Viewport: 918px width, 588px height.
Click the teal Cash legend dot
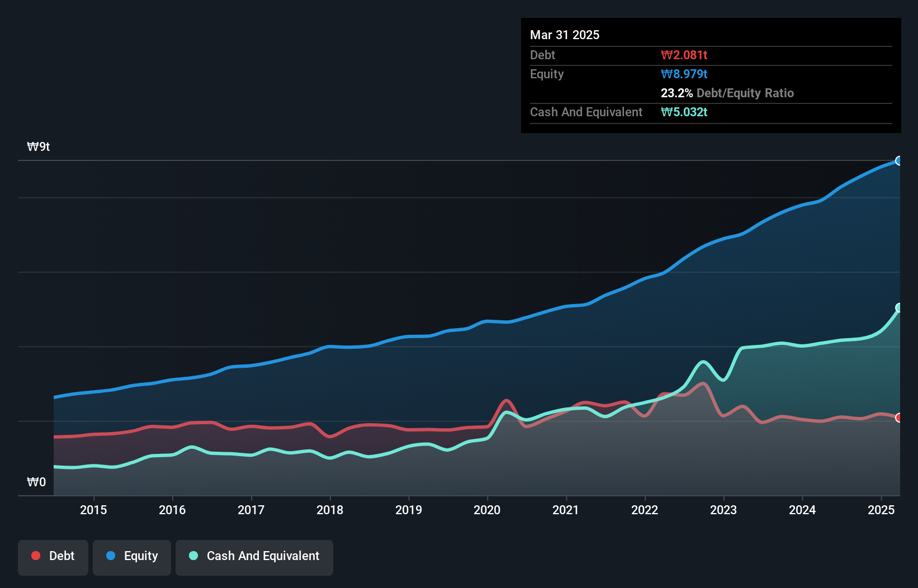193,556
